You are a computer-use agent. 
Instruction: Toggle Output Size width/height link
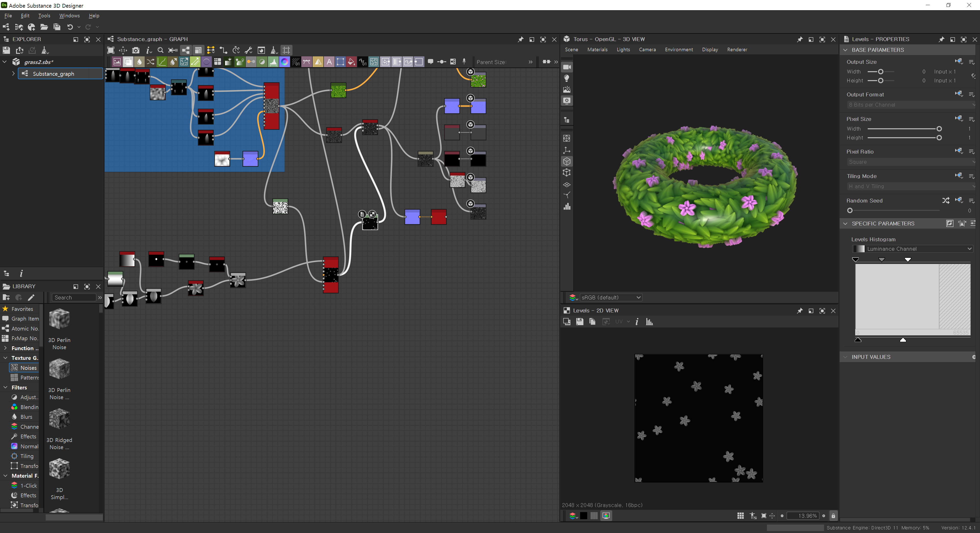coord(973,76)
